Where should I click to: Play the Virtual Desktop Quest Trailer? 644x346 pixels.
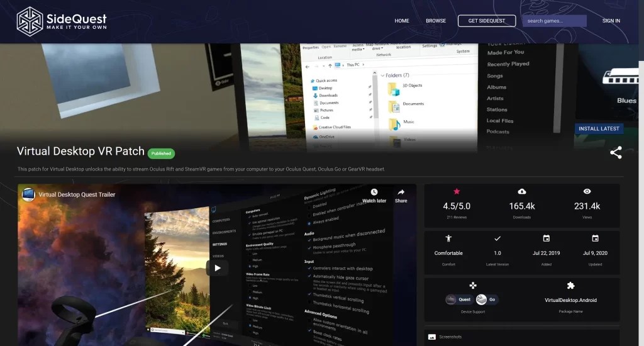click(217, 268)
